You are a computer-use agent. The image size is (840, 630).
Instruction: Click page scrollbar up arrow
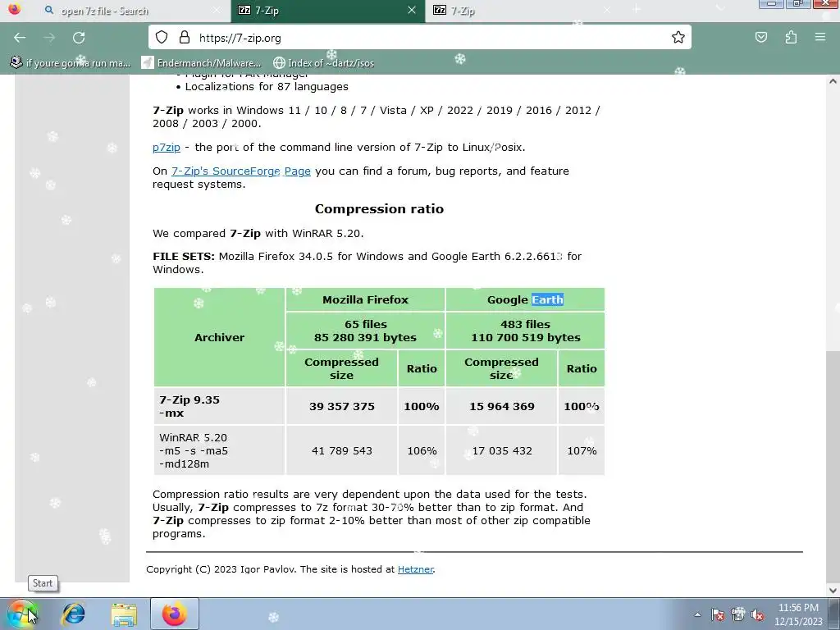click(x=833, y=81)
